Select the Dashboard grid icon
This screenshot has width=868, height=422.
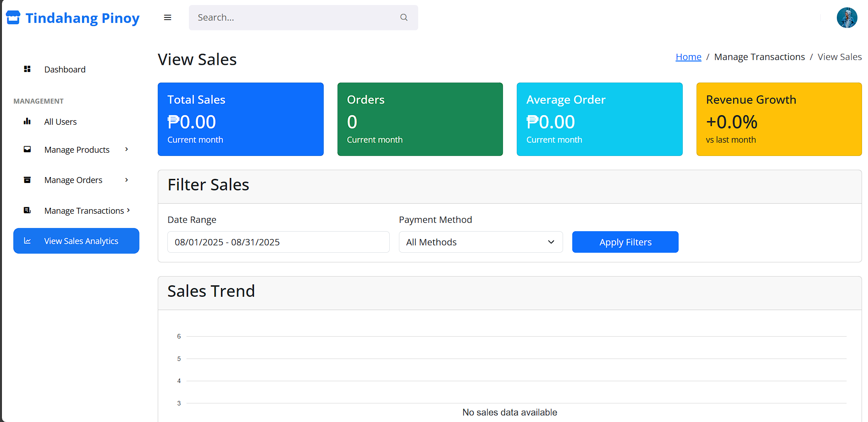(28, 69)
